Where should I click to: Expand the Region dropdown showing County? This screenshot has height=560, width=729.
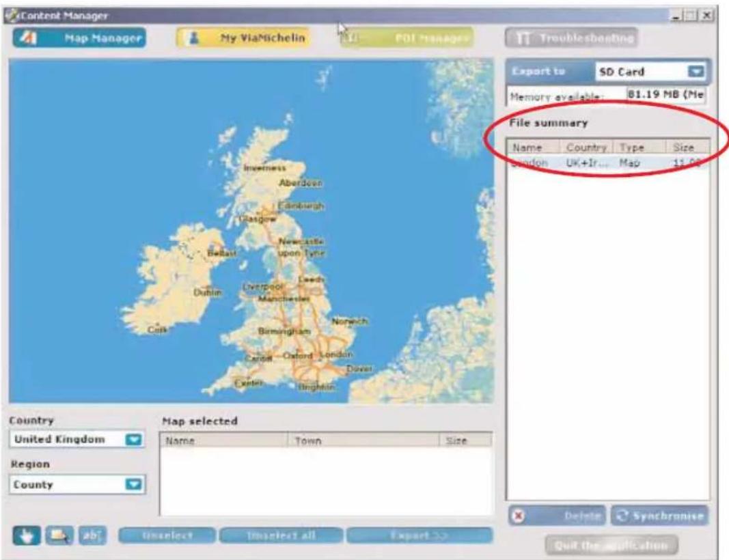(x=134, y=484)
